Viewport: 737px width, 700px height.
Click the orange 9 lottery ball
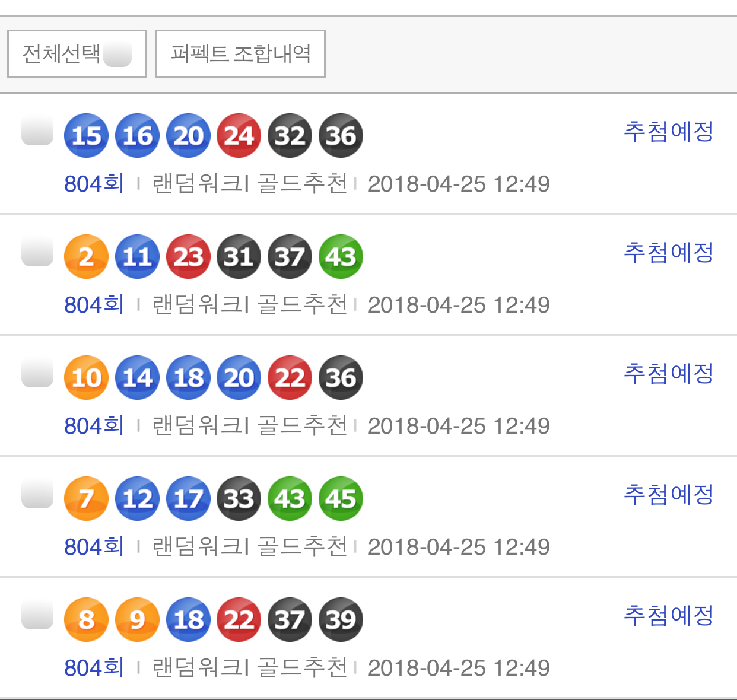137,620
